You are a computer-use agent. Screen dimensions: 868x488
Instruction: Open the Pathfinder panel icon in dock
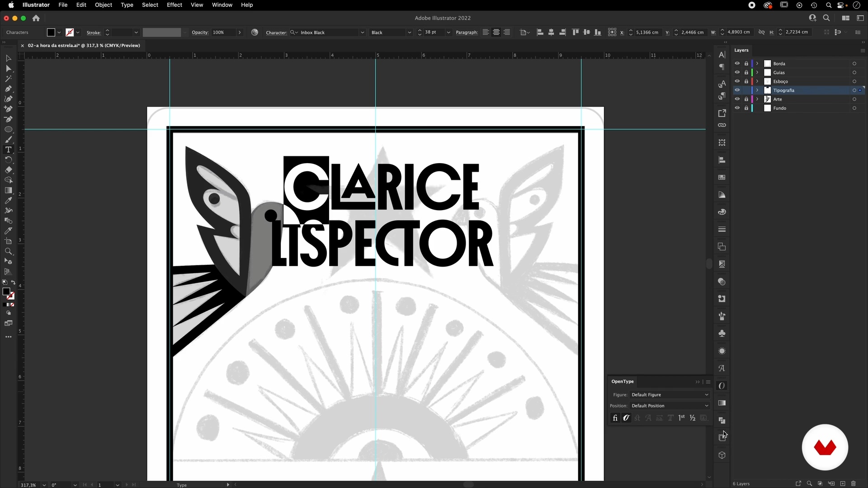[722, 421]
